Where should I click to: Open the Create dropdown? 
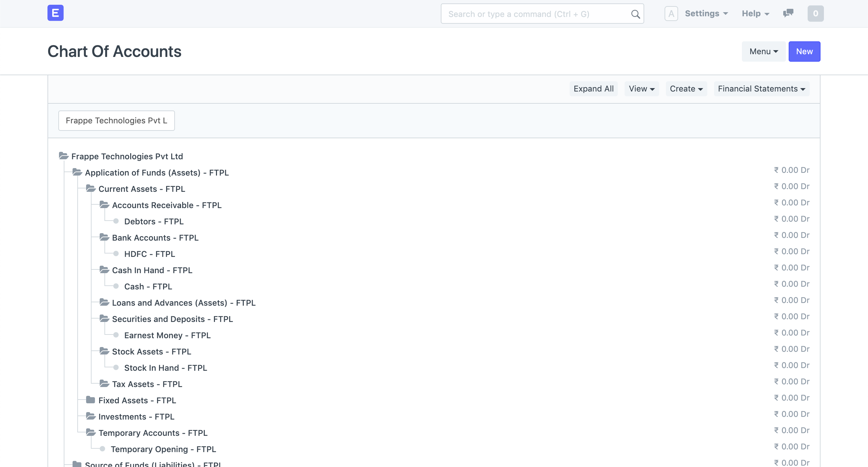click(x=686, y=89)
